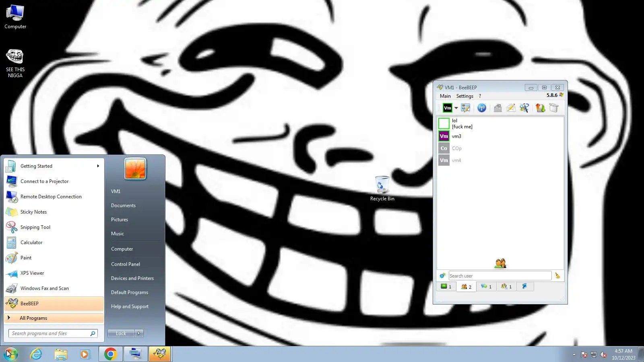The image size is (644, 362).
Task: Switch to the chats tab with speech bubbles
Action: point(486,286)
